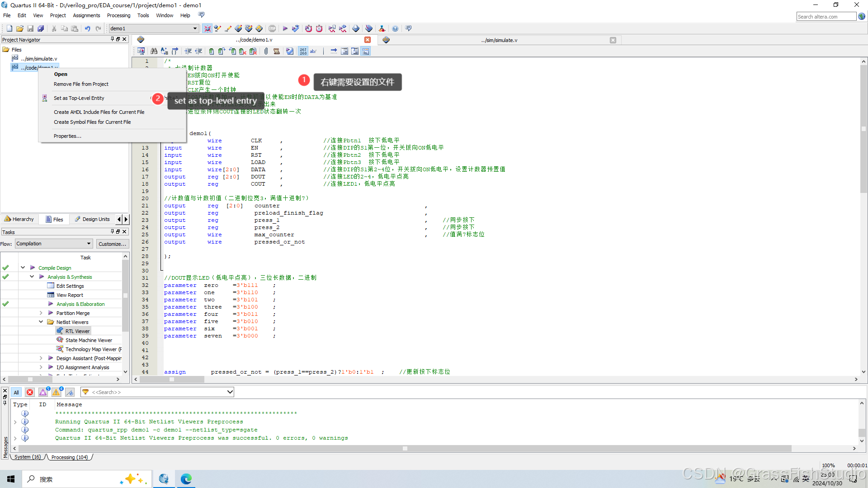
Task: Toggle line numbers with the 267/268 icon
Action: [302, 51]
